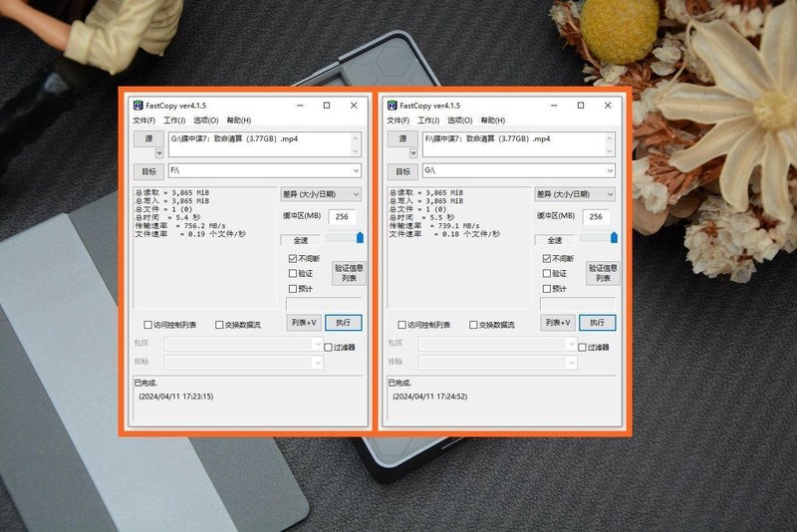Tick 访问控制列表 checkbox in right window

tap(402, 325)
